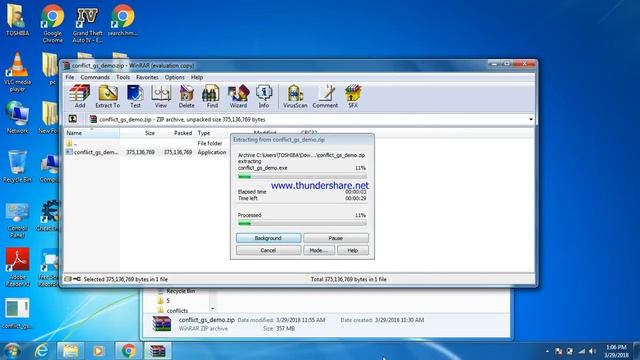This screenshot has width=640, height=360.
Task: Open the TOSHIBA desktop folder
Action: (17, 20)
